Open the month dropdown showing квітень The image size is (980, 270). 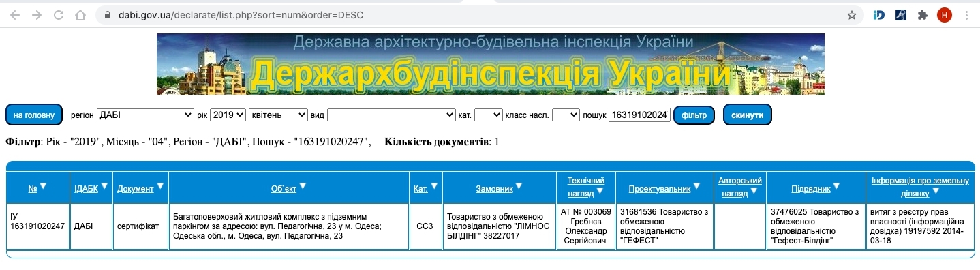tap(278, 115)
